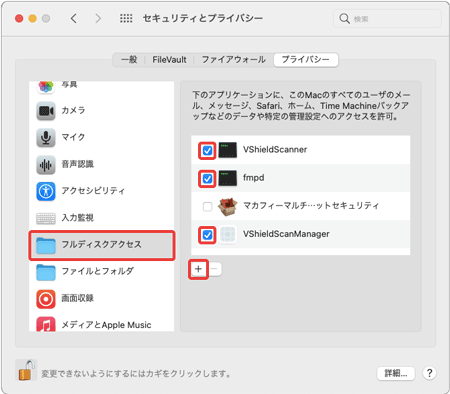Select the 写真 photos icon in sidebar
Viewport: 450px width, 394px height.
46,87
